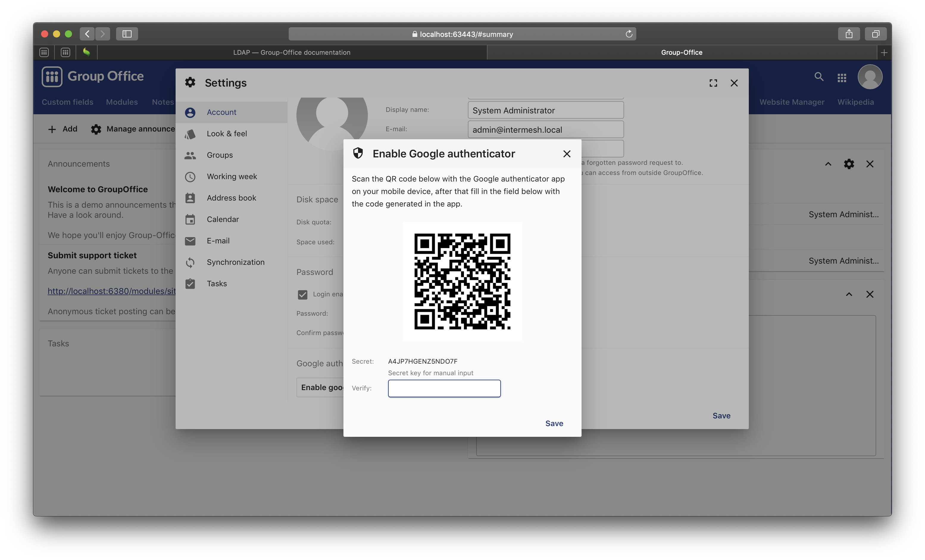The width and height of the screenshot is (925, 560).
Task: Click the shield icon in authenticator dialog
Action: click(x=358, y=153)
